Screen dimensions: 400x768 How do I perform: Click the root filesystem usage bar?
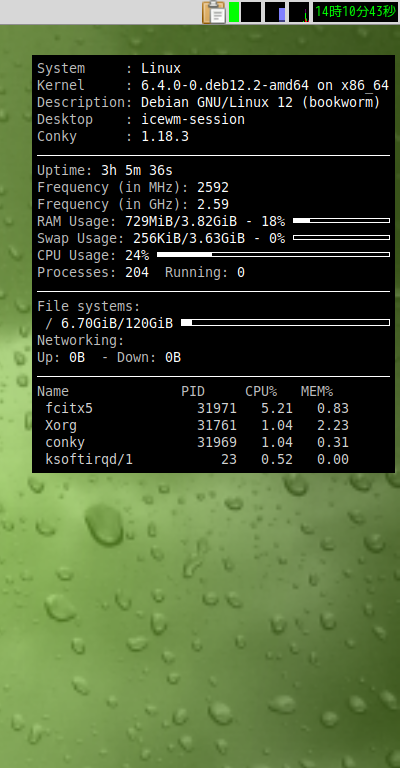coord(285,322)
